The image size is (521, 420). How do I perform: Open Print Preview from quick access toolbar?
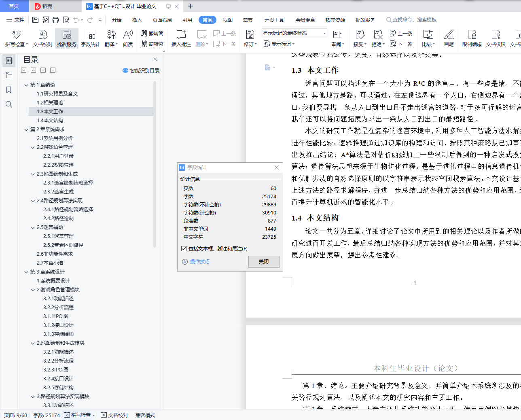click(66, 20)
